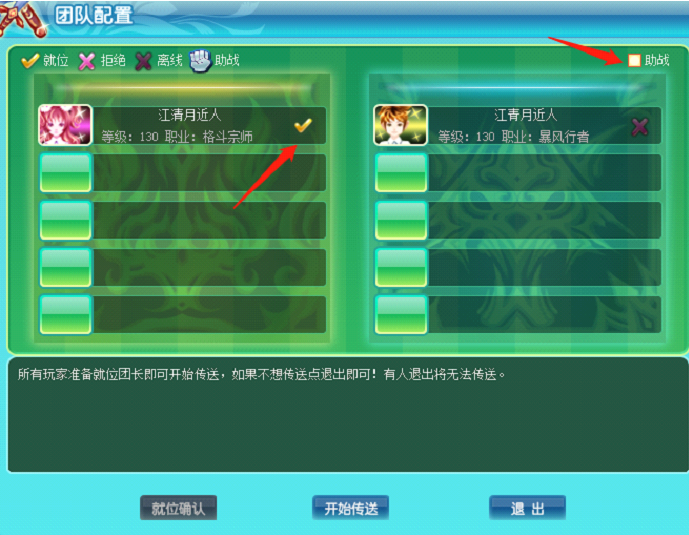Click the dark 离线 X legend icon
This screenshot has height=535, width=689.
point(143,61)
